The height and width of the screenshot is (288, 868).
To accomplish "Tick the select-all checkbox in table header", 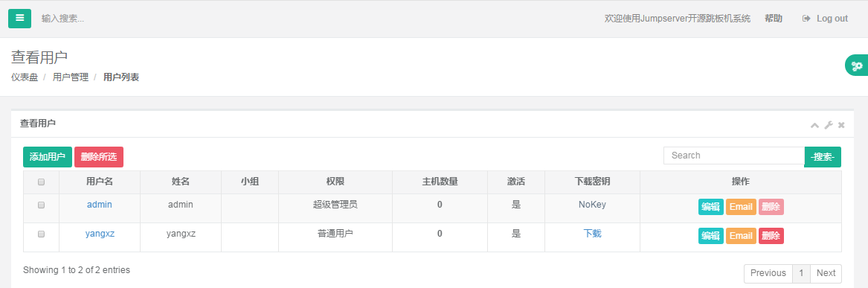I will pyautogui.click(x=41, y=182).
